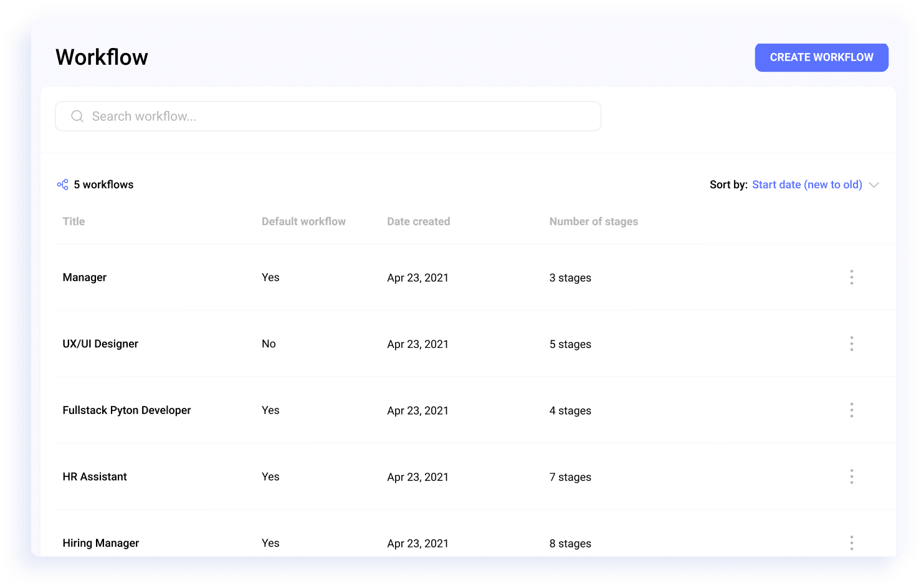Image resolution: width=924 pixels, height=588 pixels.
Task: Click the Number of stages column header
Action: (x=593, y=221)
